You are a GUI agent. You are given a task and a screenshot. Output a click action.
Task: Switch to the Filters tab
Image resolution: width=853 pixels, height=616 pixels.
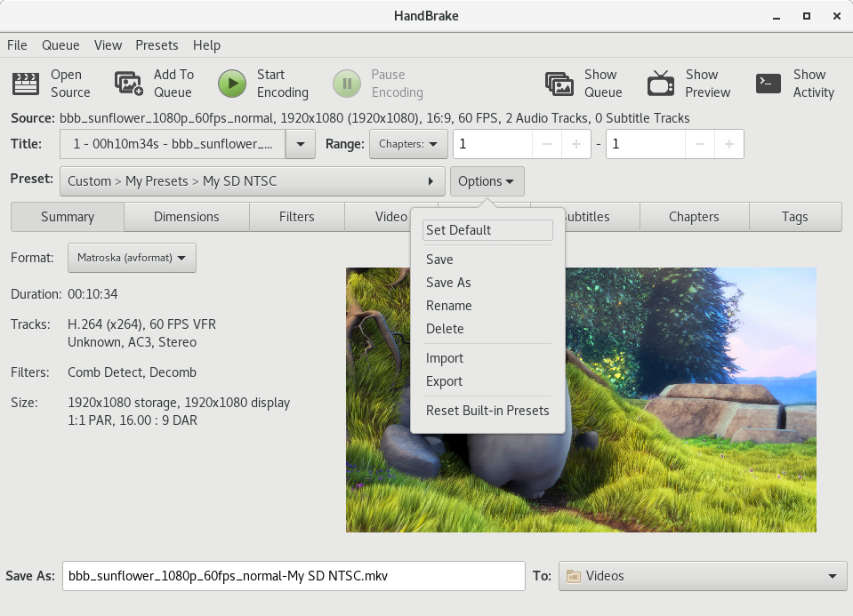point(297,217)
